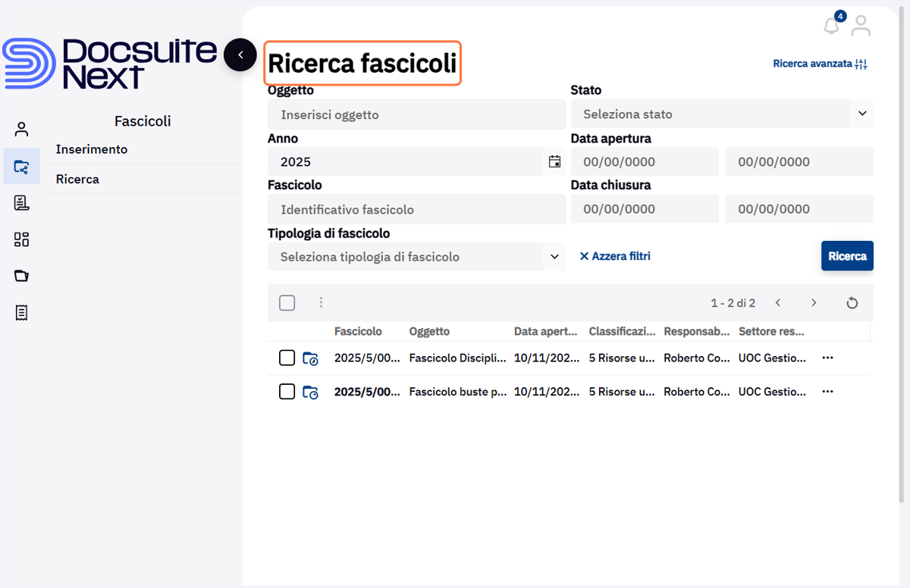The image size is (910, 588).
Task: Open the dashboard grid icon in sidebar
Action: pos(21,239)
